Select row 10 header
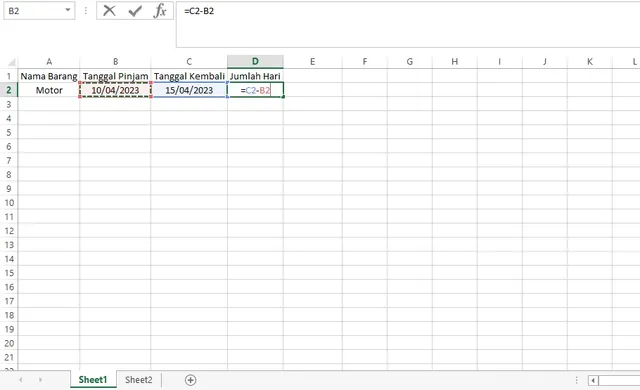Viewport: 640px width, 390px height. (x=9, y=203)
